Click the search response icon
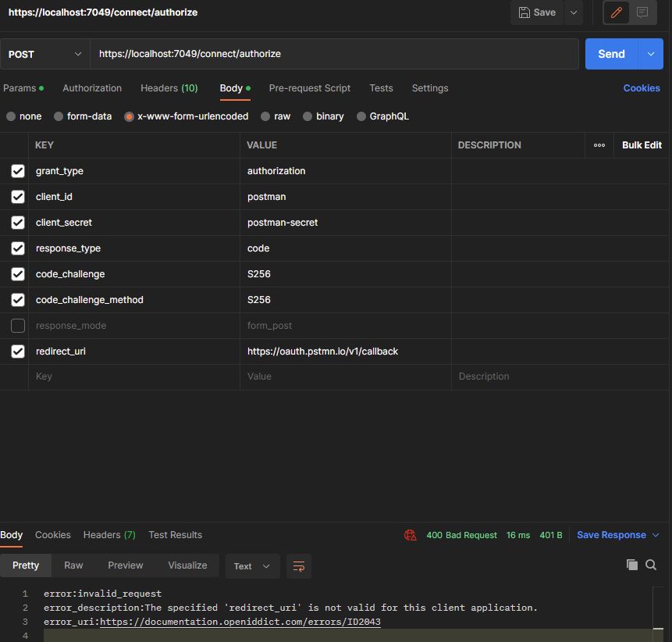The image size is (672, 642). click(x=651, y=565)
